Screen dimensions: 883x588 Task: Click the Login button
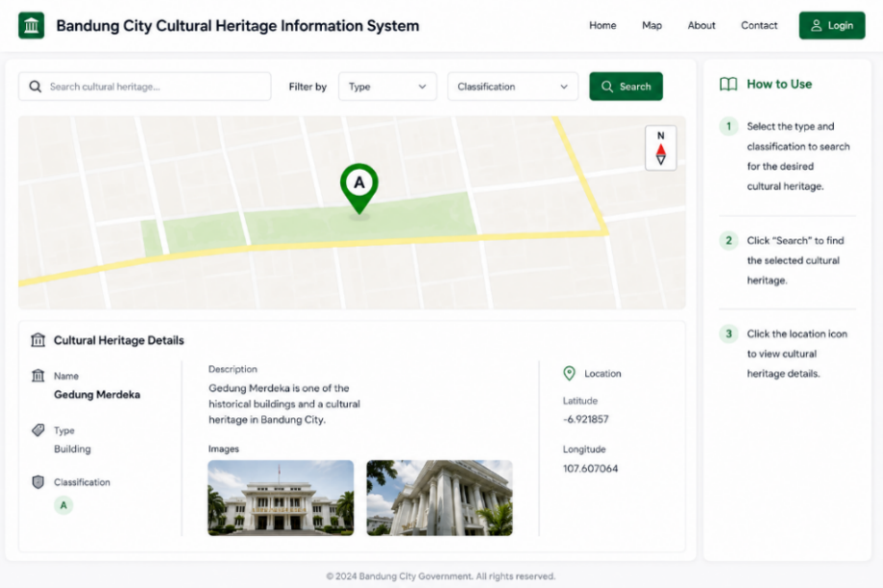click(x=832, y=25)
